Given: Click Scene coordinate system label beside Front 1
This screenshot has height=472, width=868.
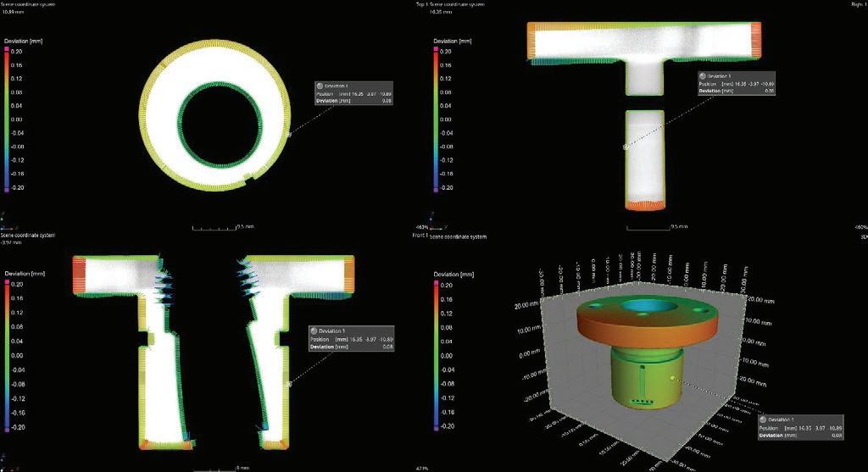Looking at the screenshot, I should pyautogui.click(x=459, y=236).
